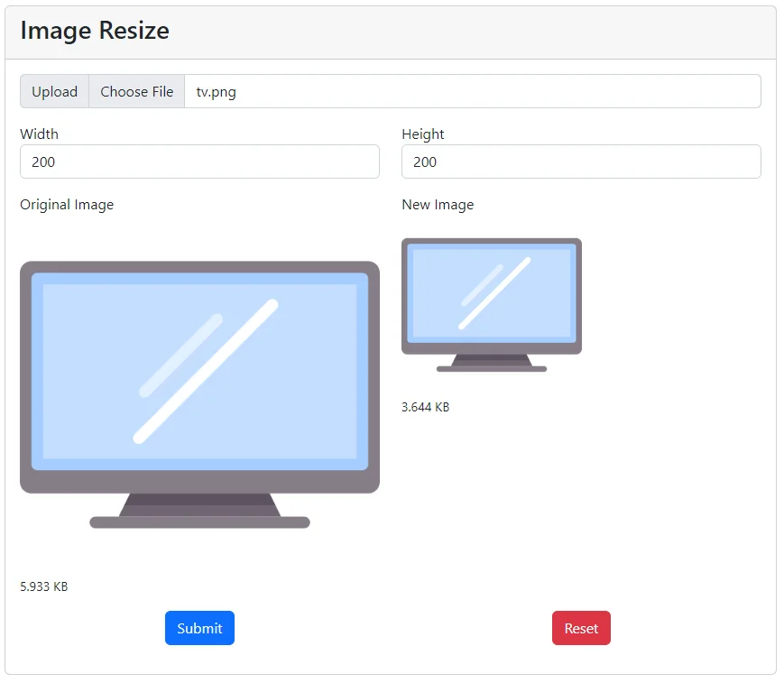
Task: Click the Upload button
Action: tap(54, 91)
